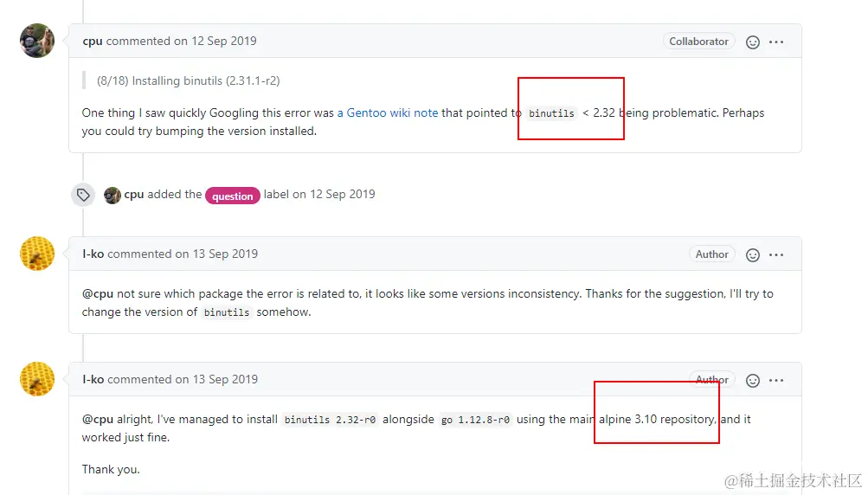The width and height of the screenshot is (868, 495).
Task: Add reaction to l-ko's 'alright' comment
Action: coord(752,381)
